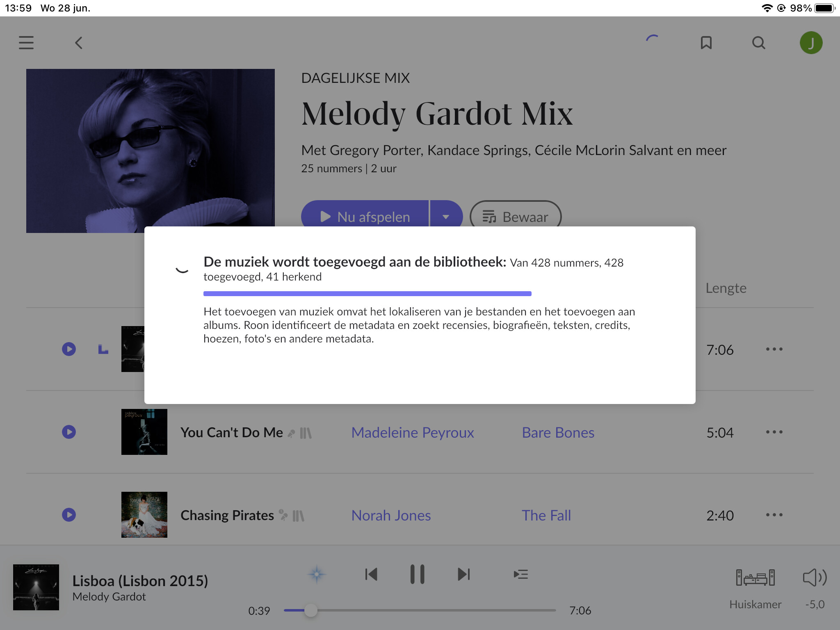
Task: Click the Roon Radio sparkle icon
Action: point(316,574)
